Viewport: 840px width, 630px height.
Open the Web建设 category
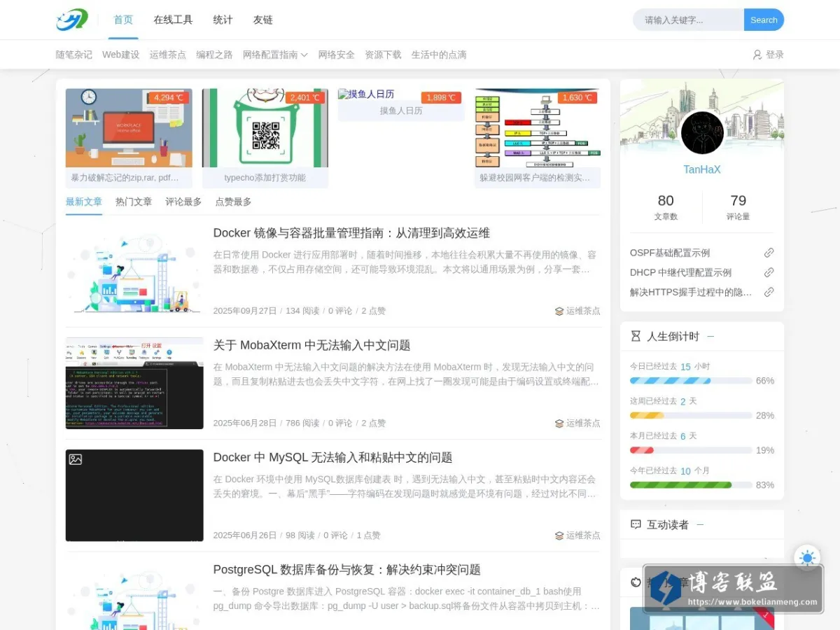[x=120, y=55]
